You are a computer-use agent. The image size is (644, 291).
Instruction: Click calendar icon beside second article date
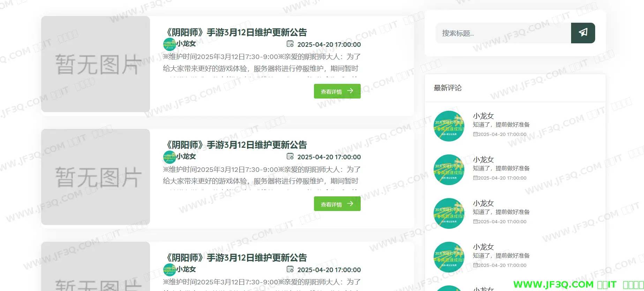click(x=290, y=157)
